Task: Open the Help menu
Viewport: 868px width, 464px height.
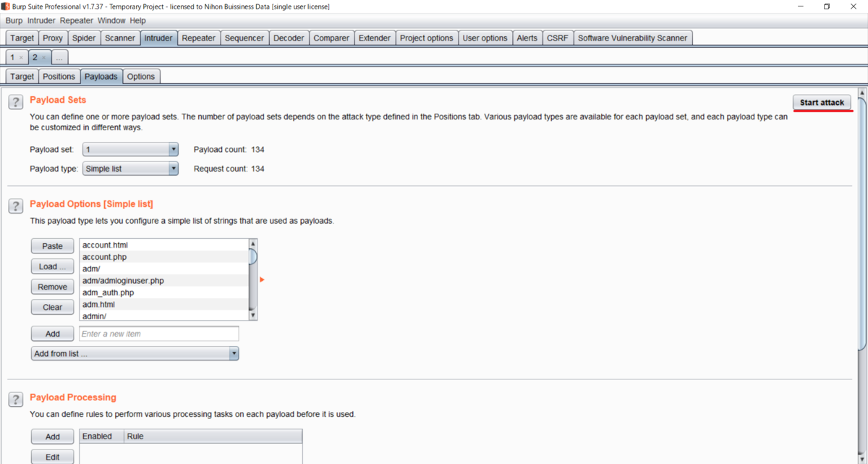Action: (137, 20)
